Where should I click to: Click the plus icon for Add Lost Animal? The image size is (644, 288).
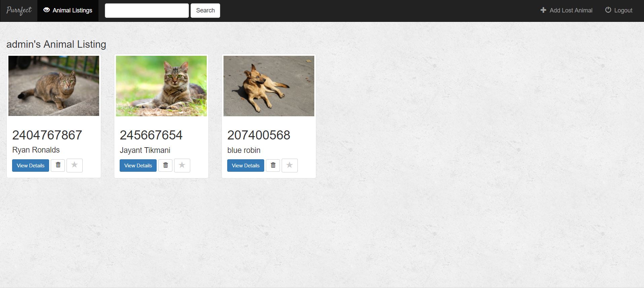tap(543, 10)
